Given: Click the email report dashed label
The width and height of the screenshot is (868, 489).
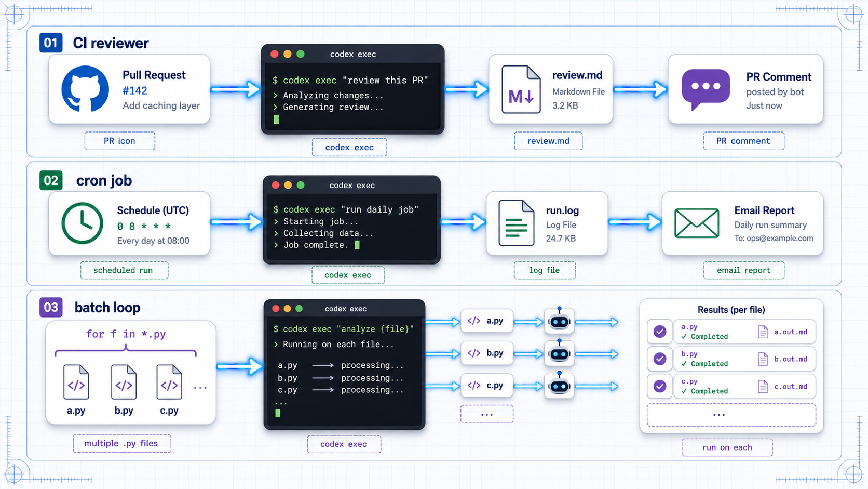Looking at the screenshot, I should click(743, 270).
